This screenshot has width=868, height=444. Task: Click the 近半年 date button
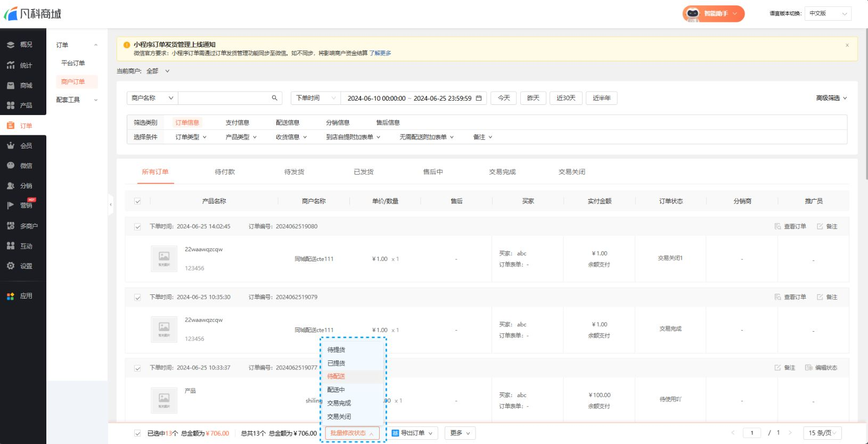[602, 98]
